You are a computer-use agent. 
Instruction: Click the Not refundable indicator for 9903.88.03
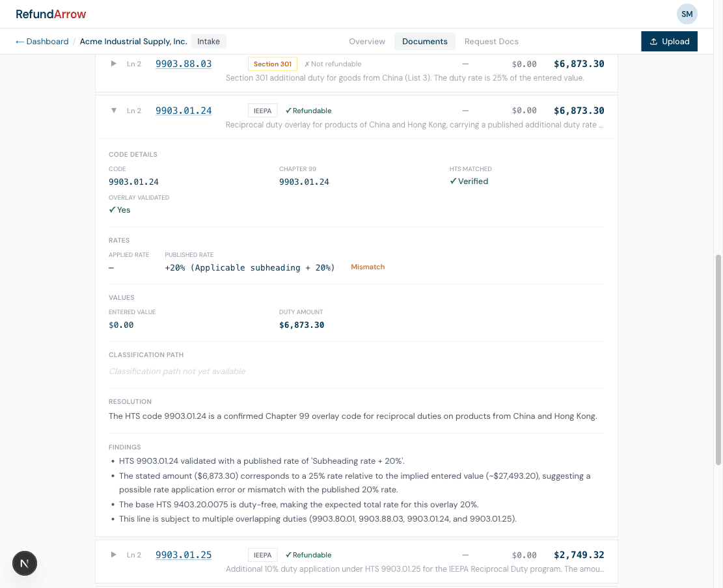coord(333,64)
